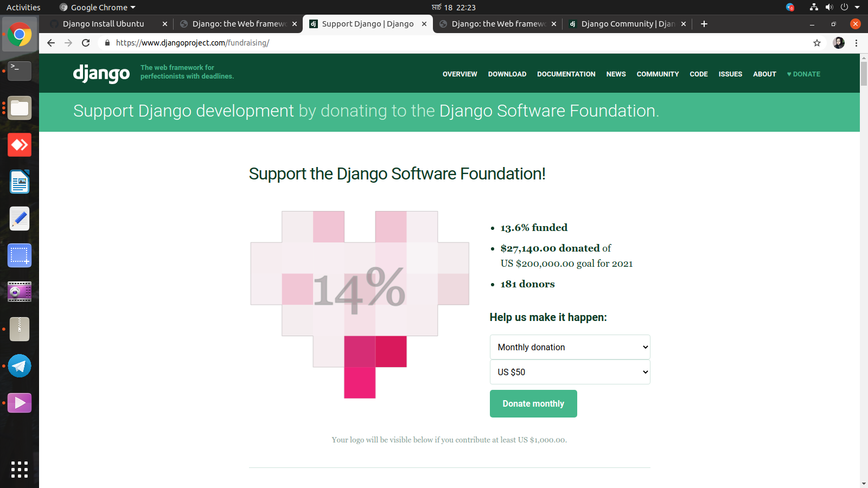The height and width of the screenshot is (488, 868).
Task: Click the django logo
Action: click(x=101, y=73)
